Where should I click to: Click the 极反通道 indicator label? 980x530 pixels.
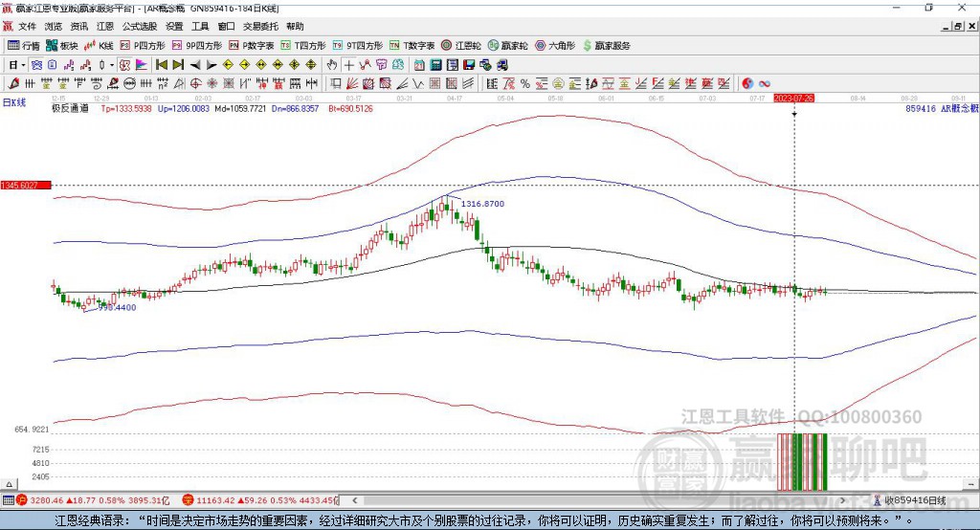[x=70, y=109]
